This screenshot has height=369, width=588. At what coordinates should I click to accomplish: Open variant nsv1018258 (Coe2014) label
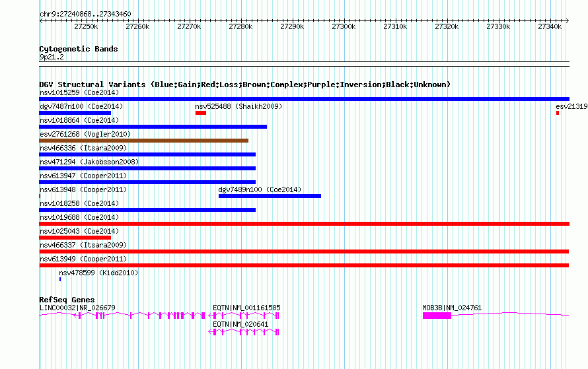pos(79,203)
